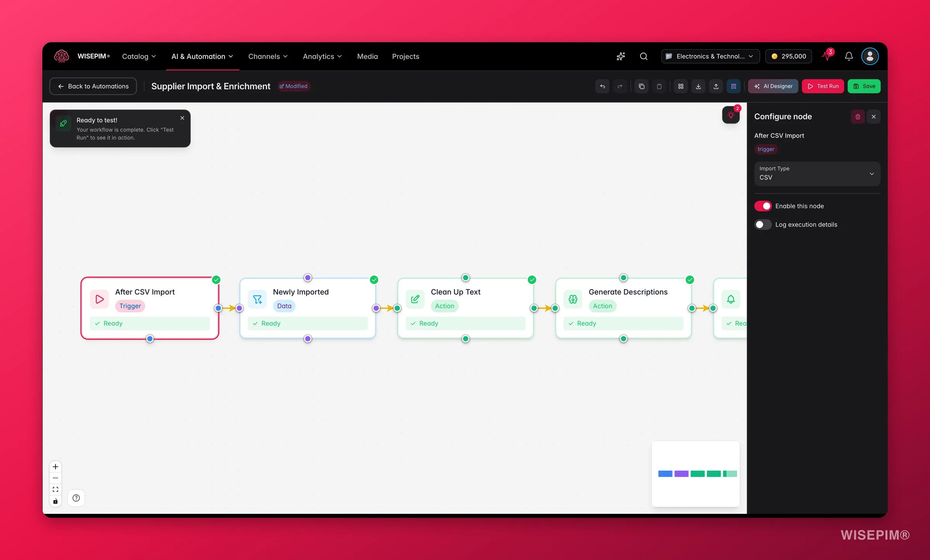The image size is (930, 560).
Task: Save the workflow
Action: pyautogui.click(x=864, y=86)
